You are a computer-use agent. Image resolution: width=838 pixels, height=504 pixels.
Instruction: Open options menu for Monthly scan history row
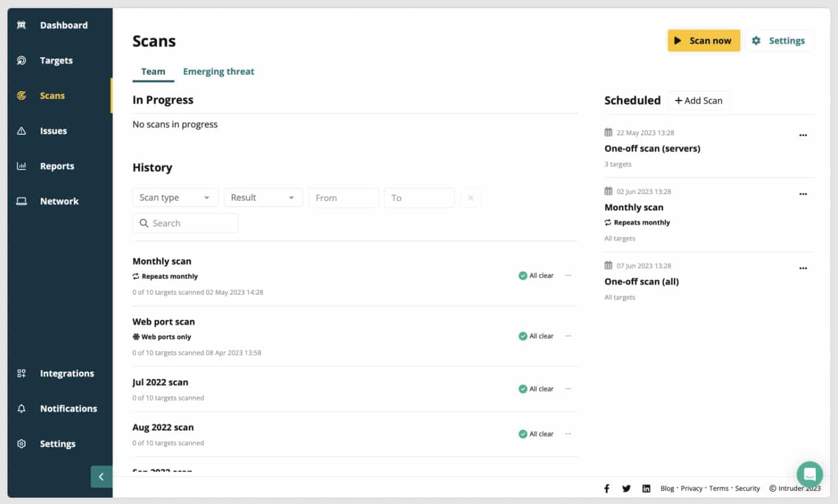pos(568,275)
